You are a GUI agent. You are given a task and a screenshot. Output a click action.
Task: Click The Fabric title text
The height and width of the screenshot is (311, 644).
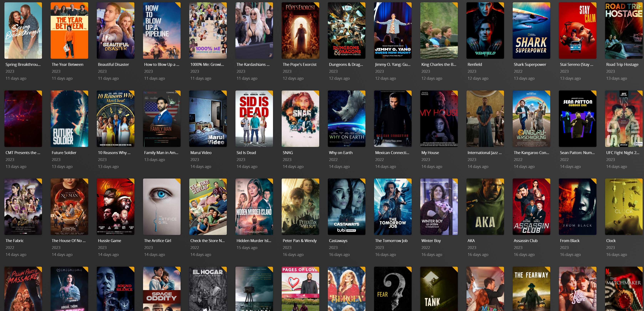[14, 241]
